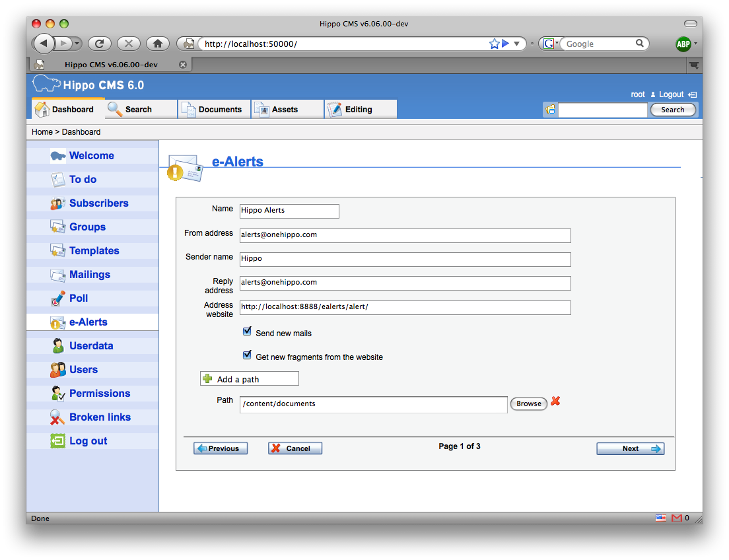Click the Next button
The height and width of the screenshot is (560, 729).
[630, 449]
